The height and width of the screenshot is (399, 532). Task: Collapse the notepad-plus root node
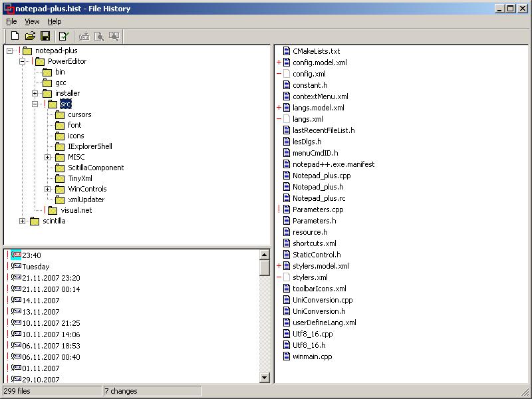pyautogui.click(x=10, y=51)
